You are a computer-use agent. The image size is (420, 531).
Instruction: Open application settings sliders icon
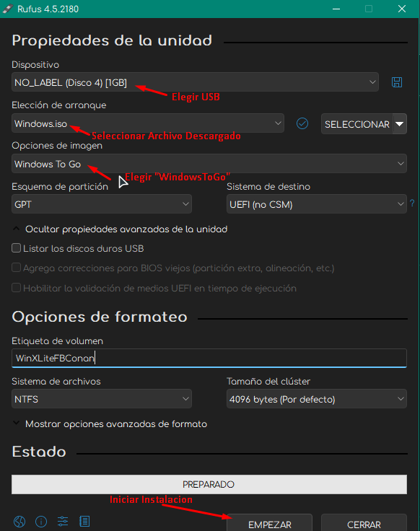63,521
